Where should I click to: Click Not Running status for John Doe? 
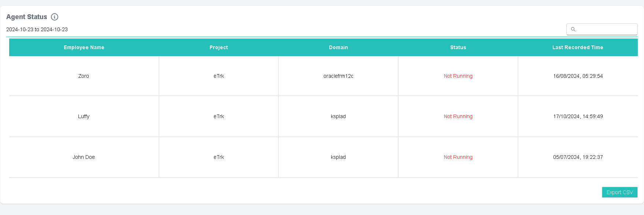click(x=458, y=157)
